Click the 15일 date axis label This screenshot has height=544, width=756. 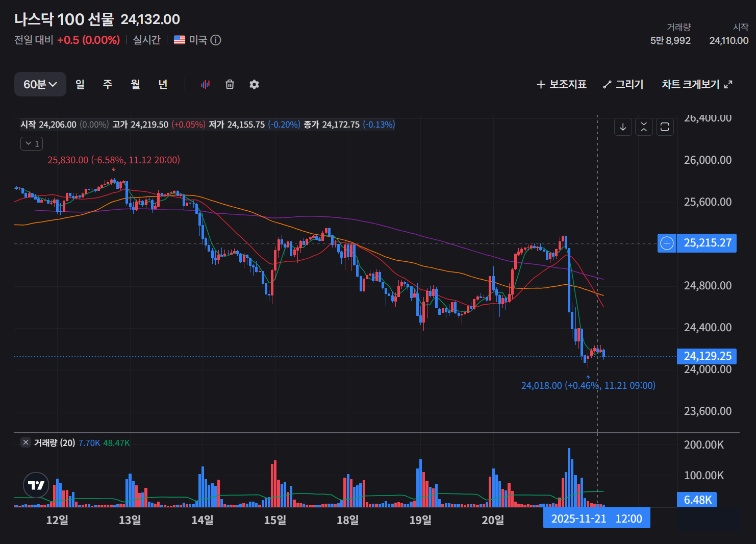pyautogui.click(x=275, y=520)
